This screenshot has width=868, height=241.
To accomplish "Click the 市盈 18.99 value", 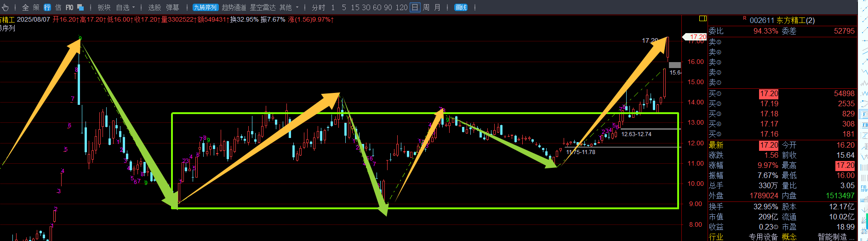I will [x=845, y=227].
